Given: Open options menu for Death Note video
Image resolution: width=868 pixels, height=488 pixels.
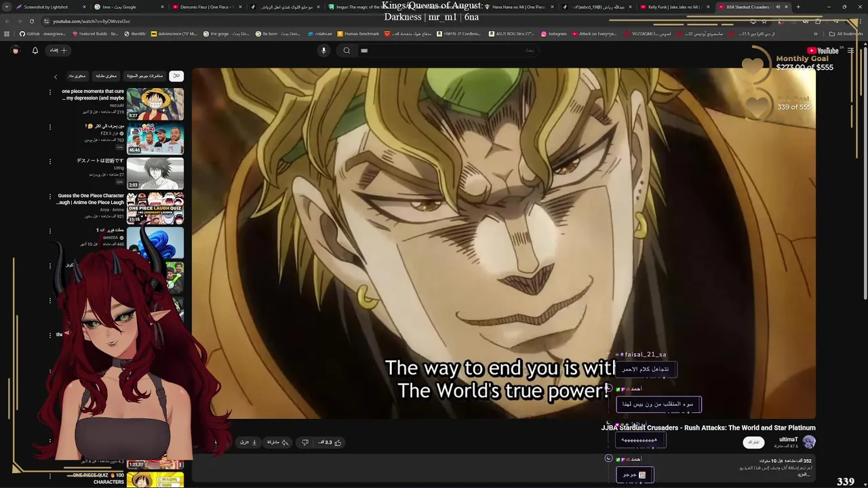Looking at the screenshot, I should [x=50, y=161].
